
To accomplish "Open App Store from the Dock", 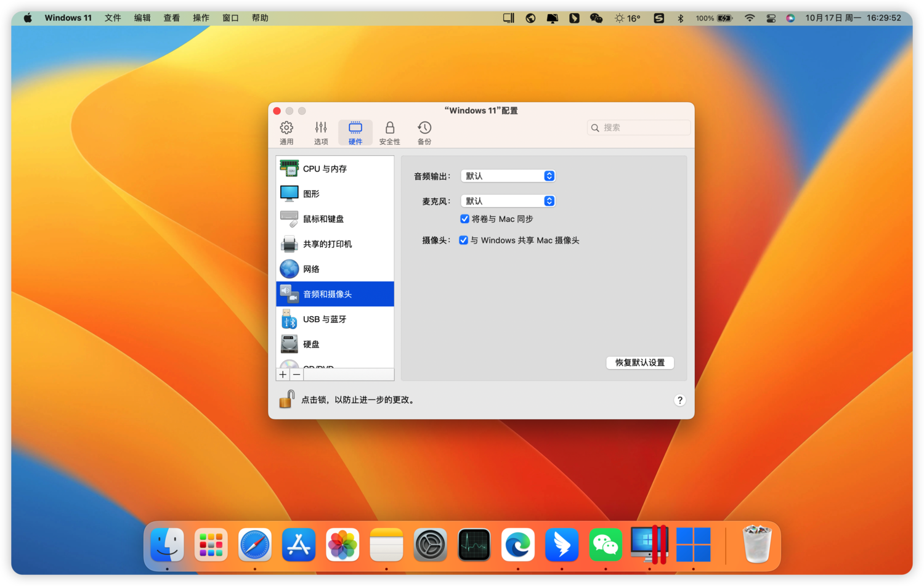I will click(x=299, y=545).
